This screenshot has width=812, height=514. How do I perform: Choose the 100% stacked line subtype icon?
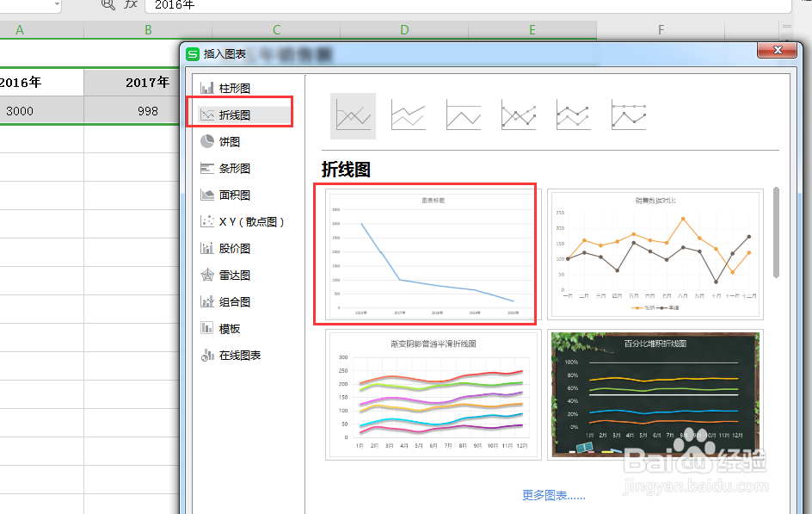[464, 115]
